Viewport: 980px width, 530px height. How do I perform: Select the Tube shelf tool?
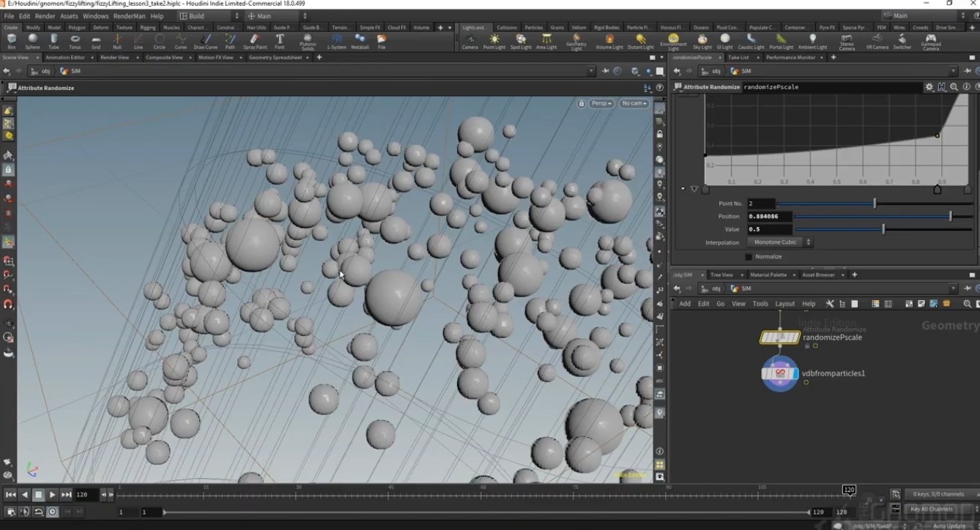click(x=53, y=42)
